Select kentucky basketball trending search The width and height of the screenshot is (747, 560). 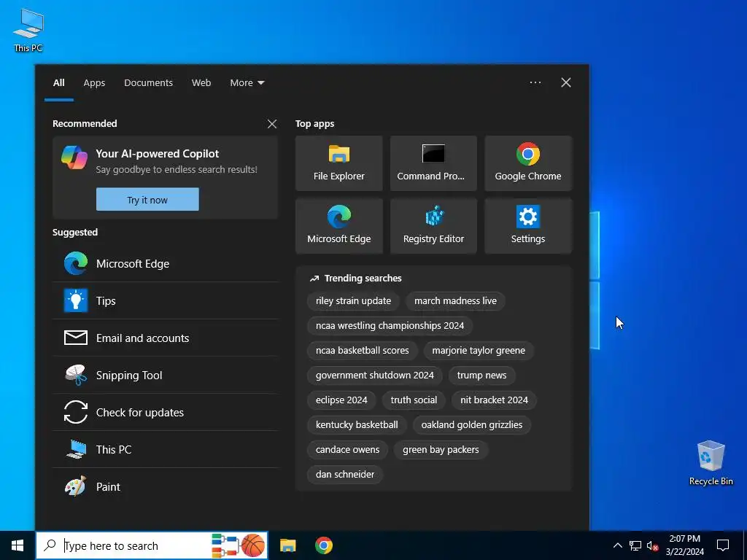coord(356,425)
